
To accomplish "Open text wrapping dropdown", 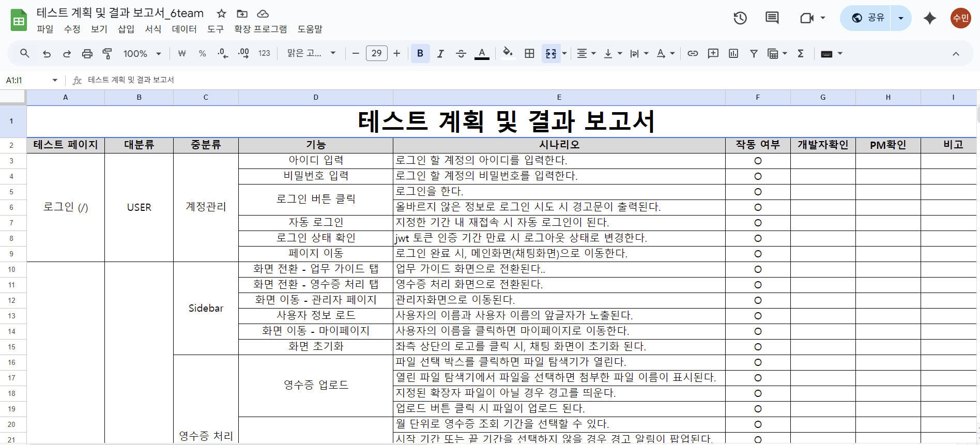I will (x=639, y=53).
